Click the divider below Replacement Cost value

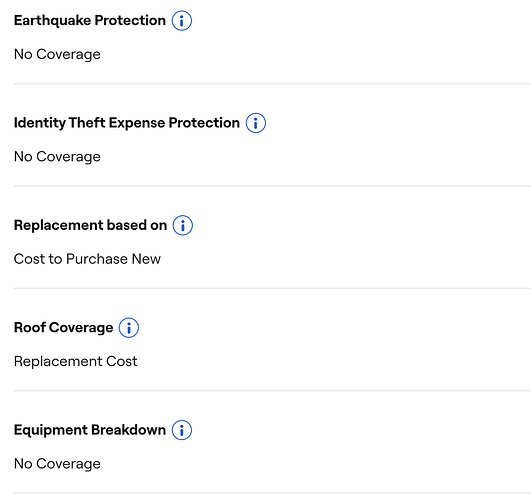(x=272, y=391)
